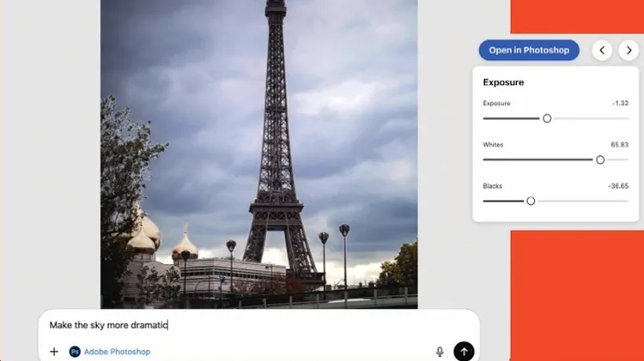The width and height of the screenshot is (644, 361).
Task: Click the blue Ps Photoshop logo icon
Action: click(x=75, y=352)
